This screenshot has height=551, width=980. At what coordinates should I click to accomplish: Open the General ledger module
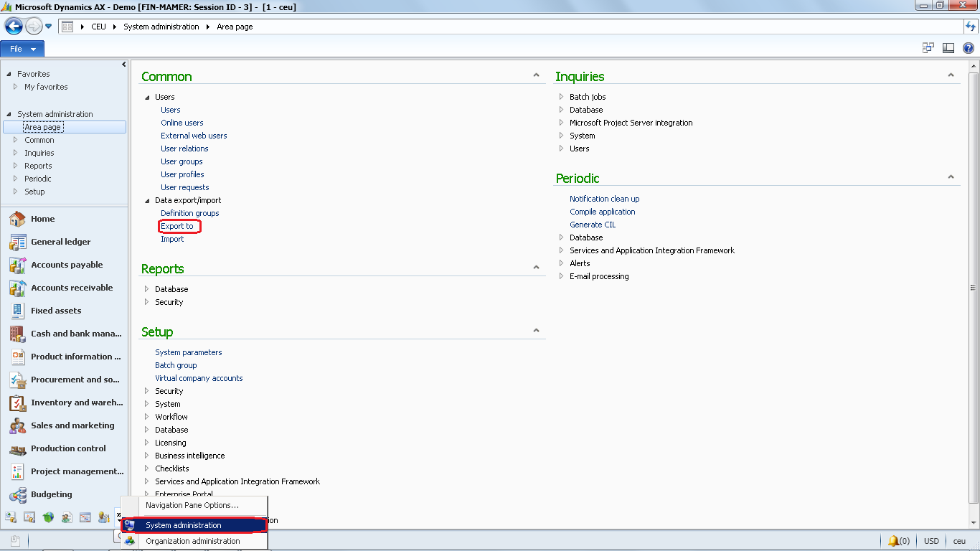(65, 242)
